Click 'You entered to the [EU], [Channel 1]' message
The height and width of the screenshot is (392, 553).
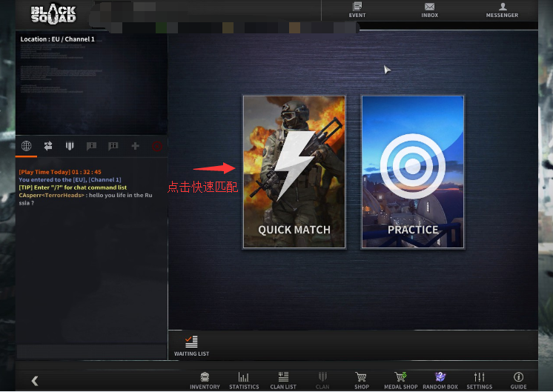[70, 180]
